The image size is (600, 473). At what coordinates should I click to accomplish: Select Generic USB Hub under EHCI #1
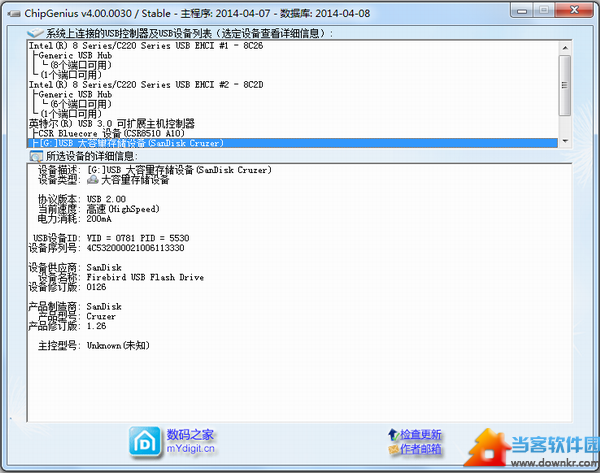coord(75,56)
